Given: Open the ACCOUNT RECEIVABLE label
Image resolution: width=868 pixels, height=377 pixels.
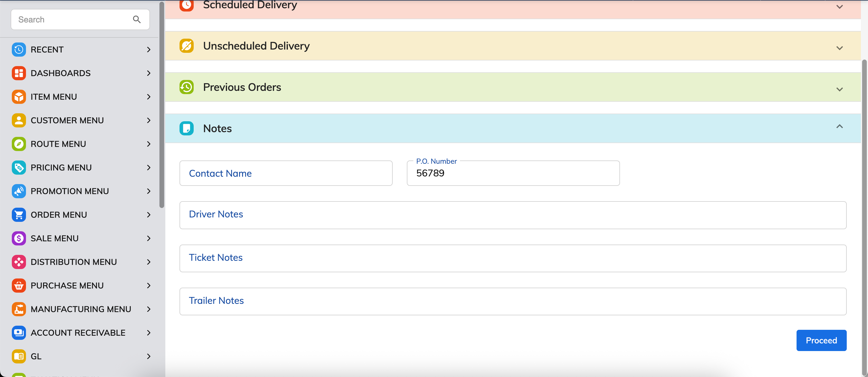Looking at the screenshot, I should click(x=78, y=332).
